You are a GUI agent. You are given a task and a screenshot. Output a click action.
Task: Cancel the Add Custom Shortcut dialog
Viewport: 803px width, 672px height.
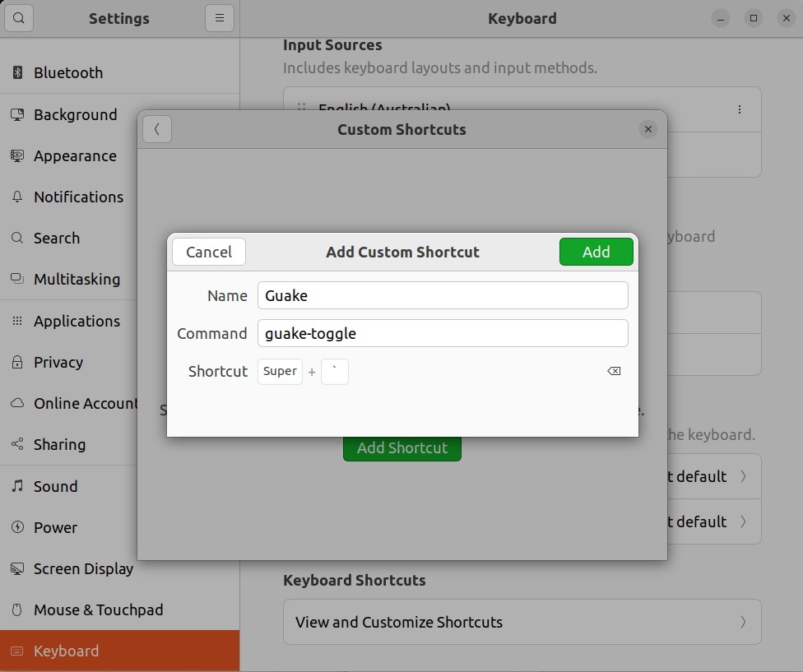tap(208, 252)
